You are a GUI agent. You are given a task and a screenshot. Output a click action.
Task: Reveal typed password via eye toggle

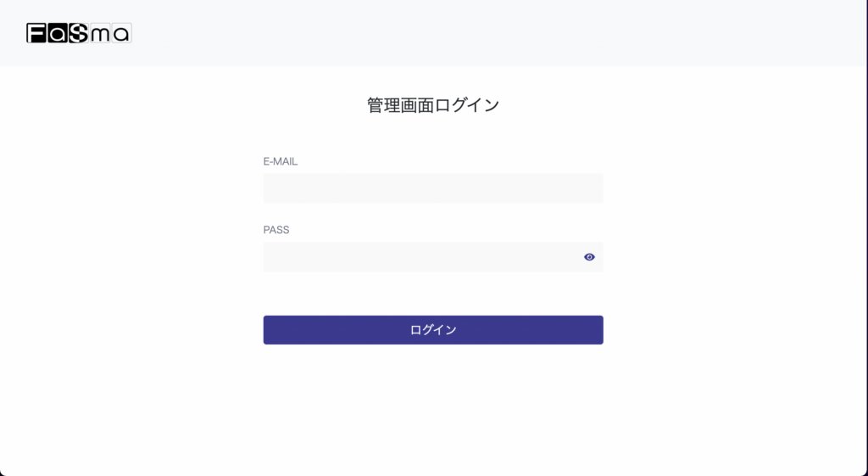click(589, 257)
